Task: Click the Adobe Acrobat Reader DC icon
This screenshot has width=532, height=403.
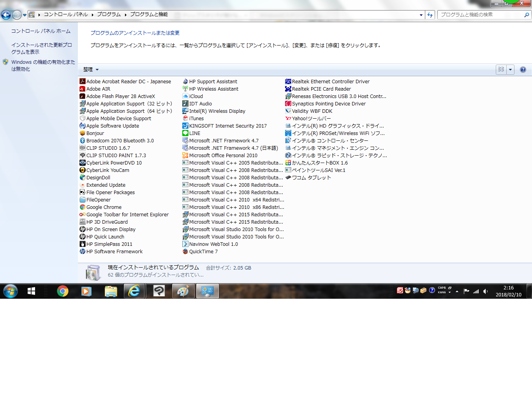Action: click(x=83, y=81)
